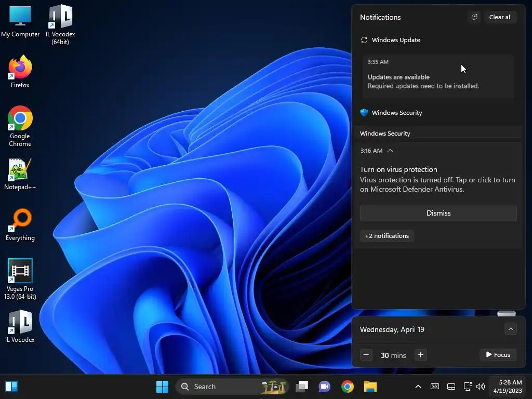Increase focus session time with plus
The width and height of the screenshot is (532, 399).
[x=420, y=355]
